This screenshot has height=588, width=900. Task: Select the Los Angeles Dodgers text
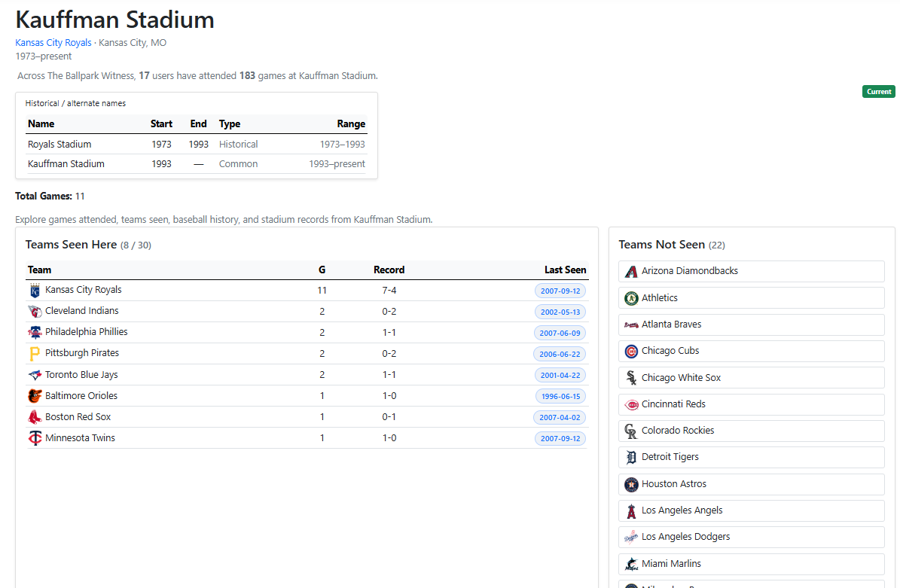pyautogui.click(x=685, y=536)
